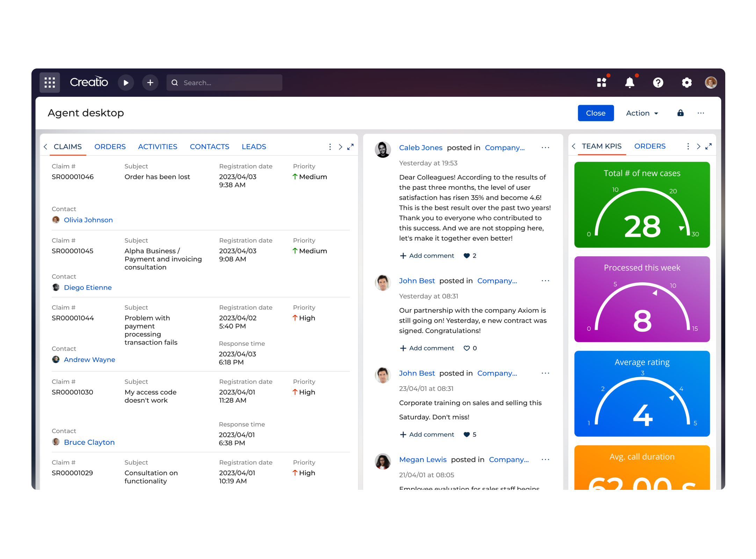Click the more options icon on claims panel
Screen dimensions: 756x559
click(x=330, y=147)
